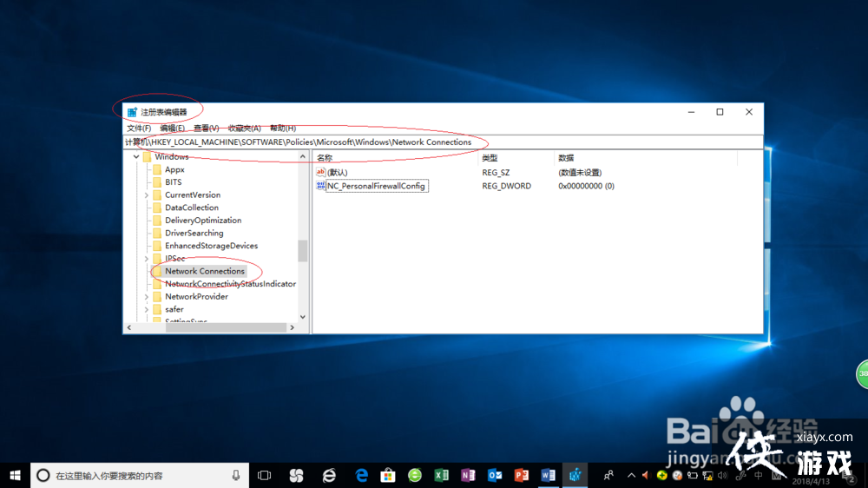868x488 pixels.
Task: Expand the IPSec key
Action: click(x=147, y=259)
